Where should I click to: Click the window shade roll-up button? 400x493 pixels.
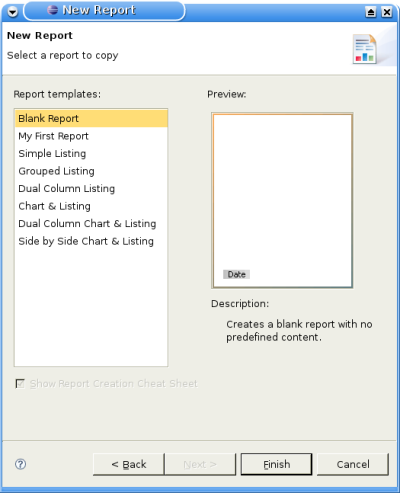tap(371, 12)
